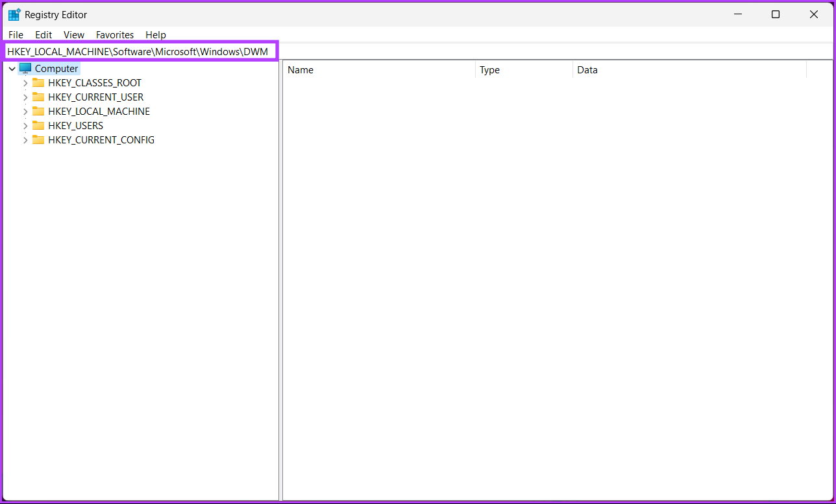Click the HKEY_CLASSES_ROOT folder icon
836x504 pixels.
(38, 82)
